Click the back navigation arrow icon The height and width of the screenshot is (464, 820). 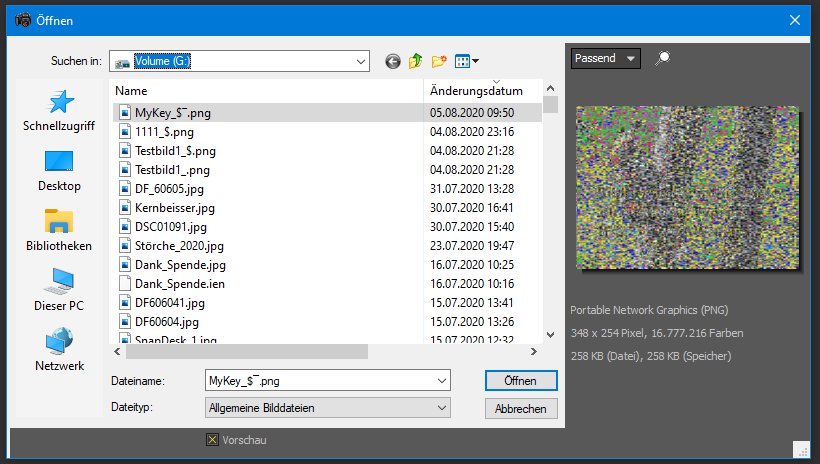393,61
